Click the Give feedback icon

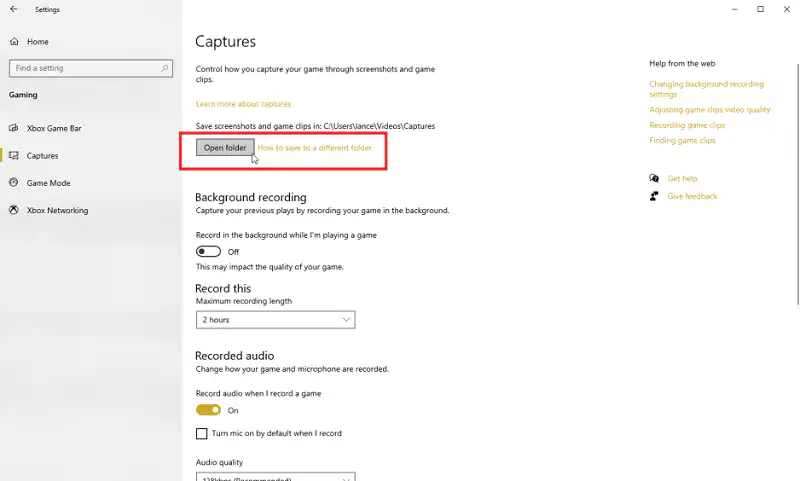654,196
